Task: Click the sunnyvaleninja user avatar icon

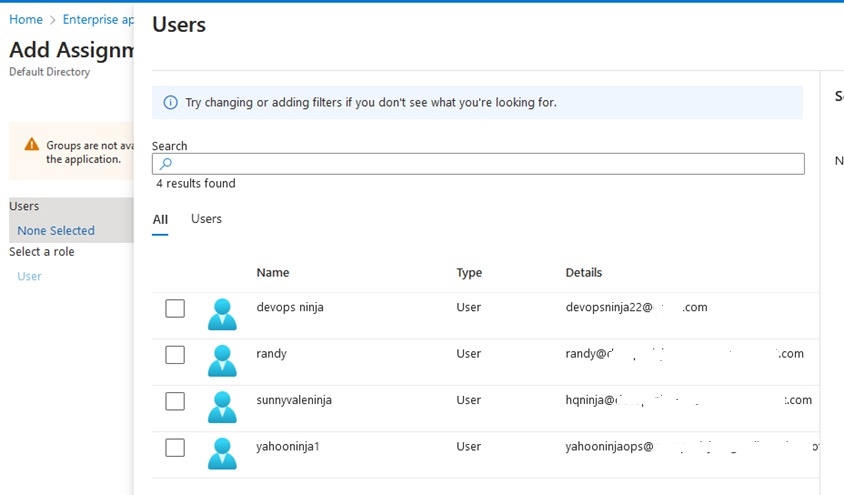Action: pyautogui.click(x=222, y=406)
